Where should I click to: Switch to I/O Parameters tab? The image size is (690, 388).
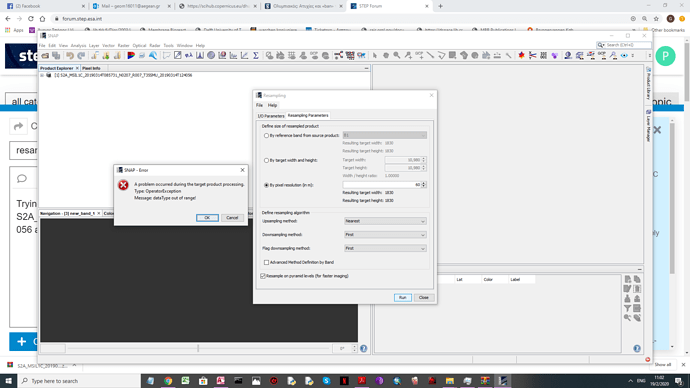271,116
